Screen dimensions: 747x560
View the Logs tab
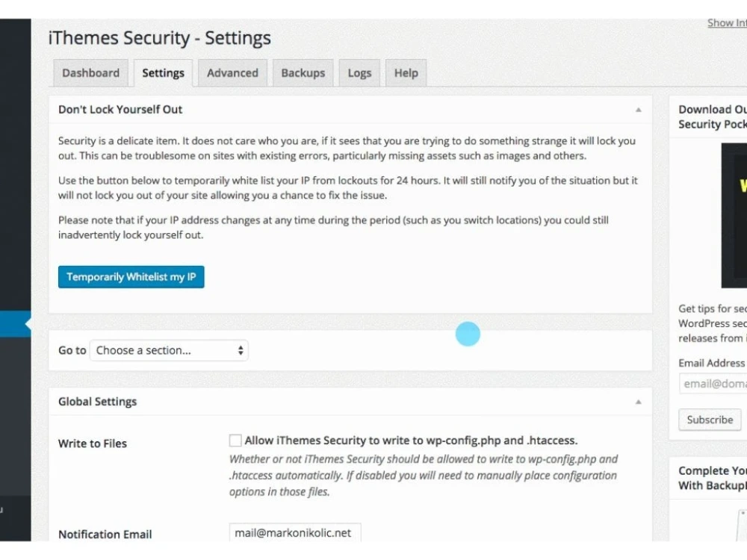(359, 73)
